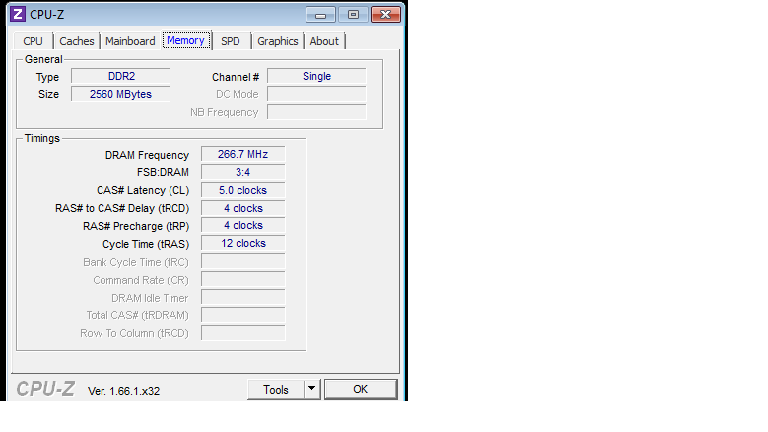Image resolution: width=768 pixels, height=432 pixels.
Task: Click the CAS# Latency (CL) label
Action: tap(143, 191)
